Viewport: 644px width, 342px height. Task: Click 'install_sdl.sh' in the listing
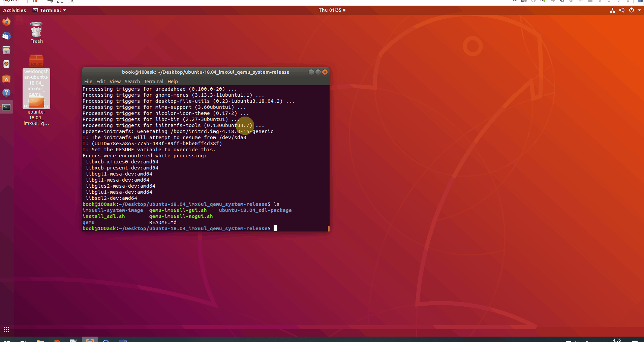(x=104, y=216)
